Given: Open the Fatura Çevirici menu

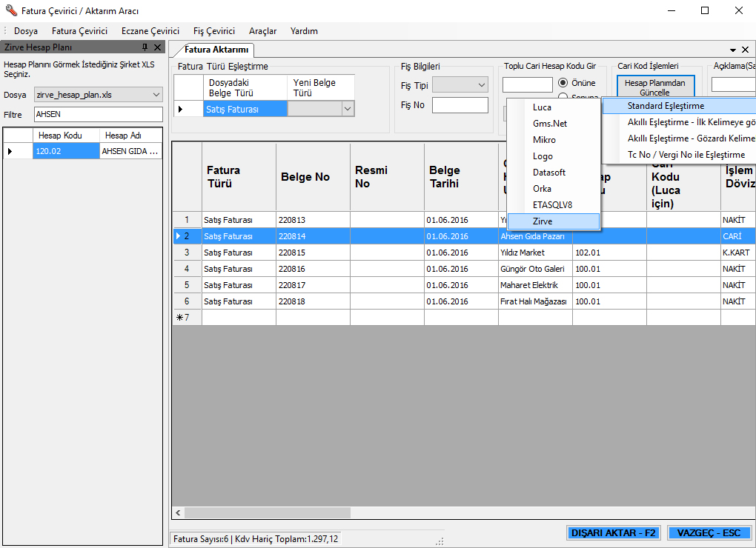Looking at the screenshot, I should [x=79, y=31].
